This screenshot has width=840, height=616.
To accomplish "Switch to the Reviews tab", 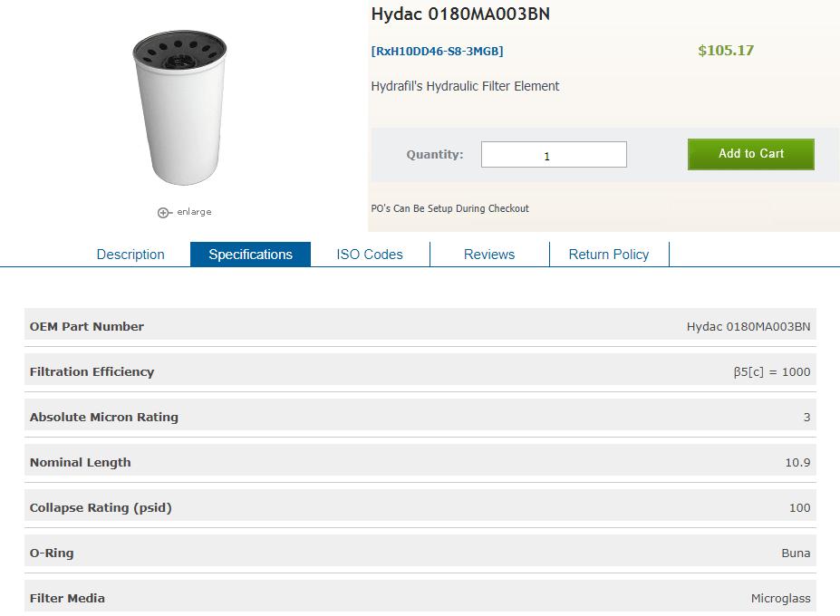I will [x=489, y=255].
